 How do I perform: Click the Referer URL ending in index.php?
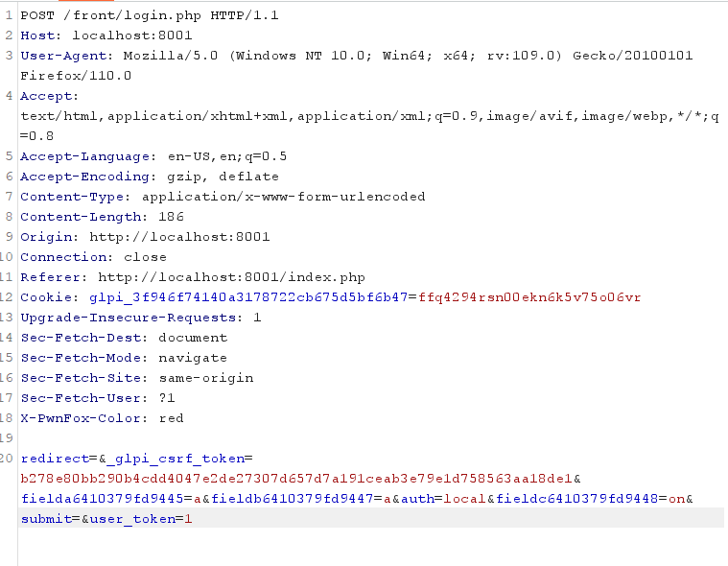pyautogui.click(x=231, y=277)
